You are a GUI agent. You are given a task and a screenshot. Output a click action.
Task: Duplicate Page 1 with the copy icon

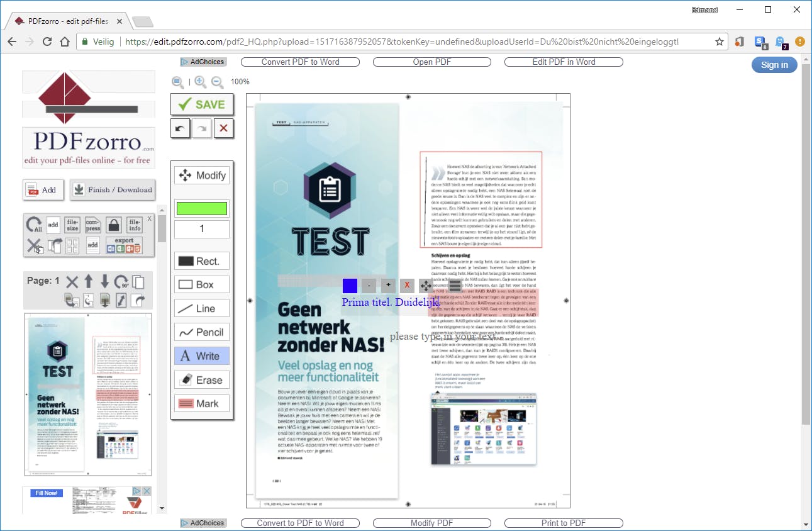pyautogui.click(x=138, y=282)
